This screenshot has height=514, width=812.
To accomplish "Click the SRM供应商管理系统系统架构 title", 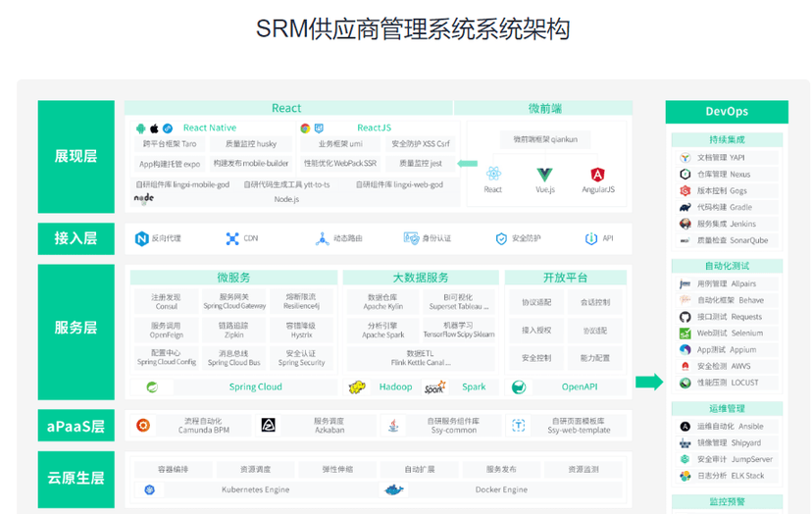I will click(x=413, y=28).
